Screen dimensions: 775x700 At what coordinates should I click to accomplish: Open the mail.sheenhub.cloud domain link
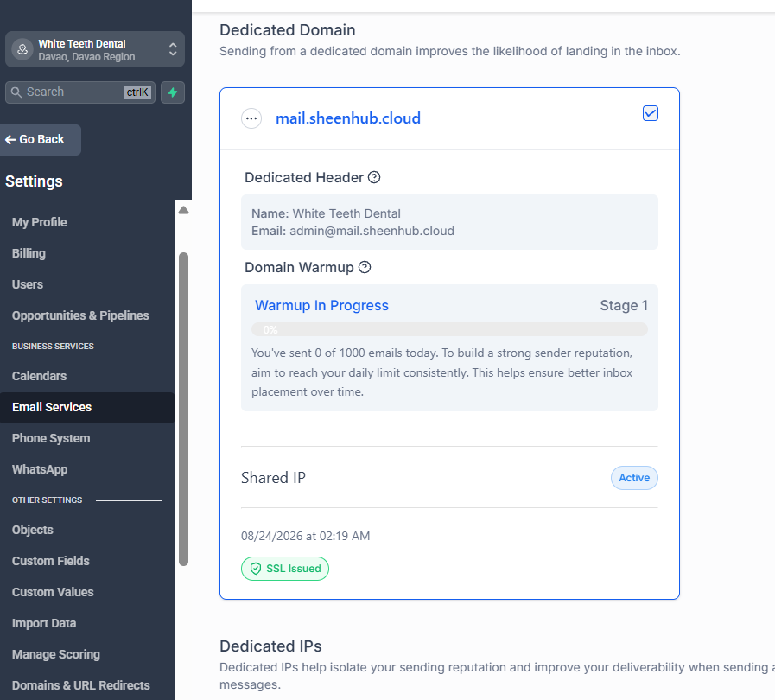(x=348, y=118)
